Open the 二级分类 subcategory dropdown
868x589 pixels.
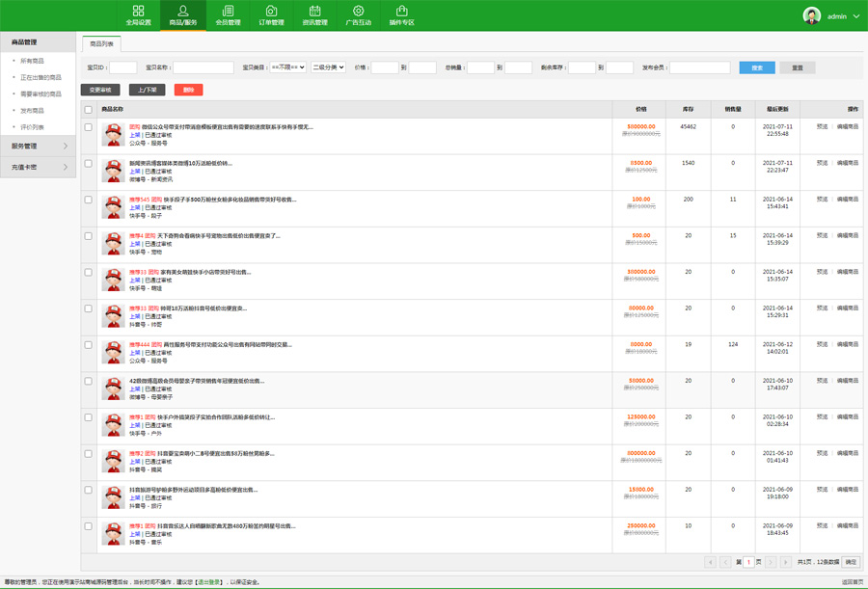tap(328, 67)
